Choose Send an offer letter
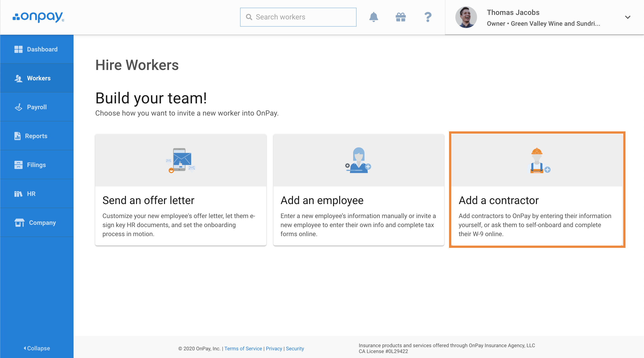The image size is (644, 358). coord(181,190)
